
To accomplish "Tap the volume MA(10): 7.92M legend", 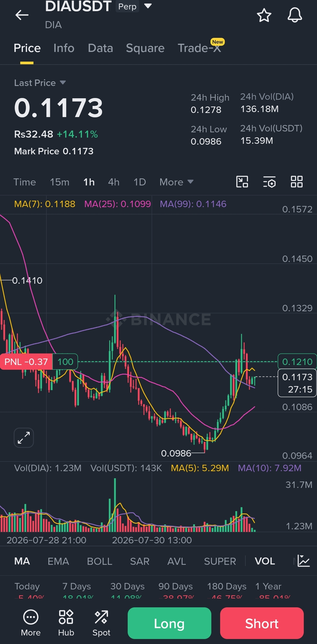I will (x=270, y=468).
